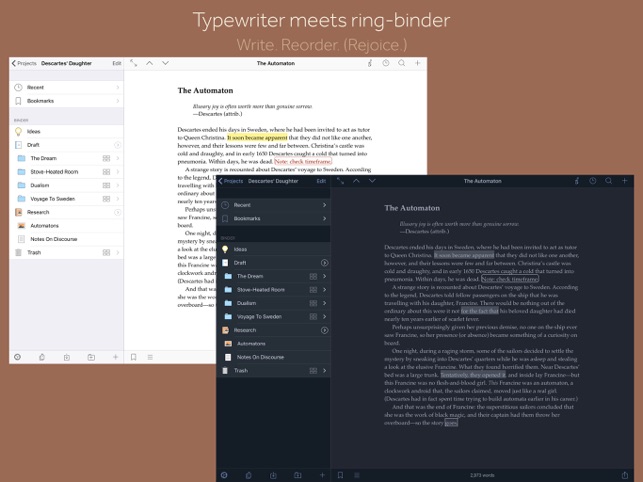
Task: Open corkboard view for The Dream in dark sidebar
Action: pyautogui.click(x=313, y=276)
